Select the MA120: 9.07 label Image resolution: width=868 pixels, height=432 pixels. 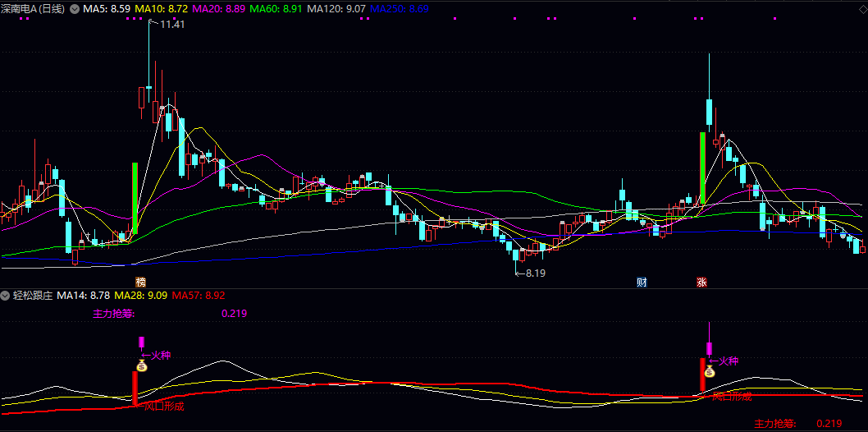(x=336, y=9)
